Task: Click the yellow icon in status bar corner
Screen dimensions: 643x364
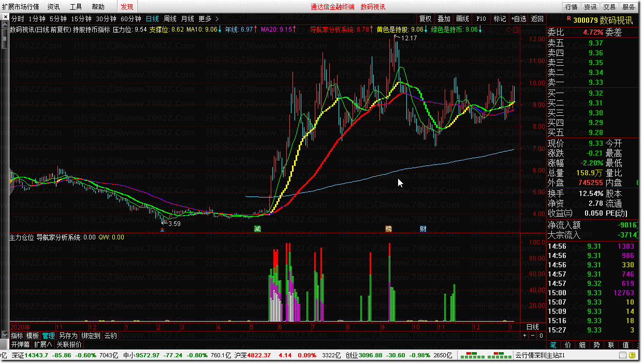Action: pos(633,356)
